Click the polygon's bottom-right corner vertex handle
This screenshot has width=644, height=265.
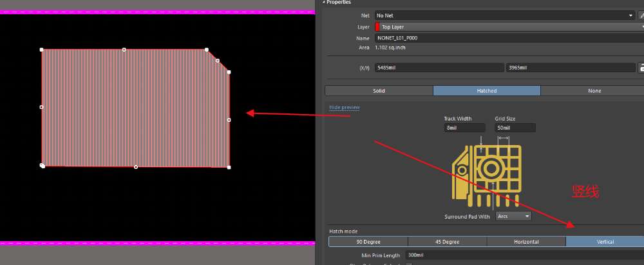tap(229, 167)
